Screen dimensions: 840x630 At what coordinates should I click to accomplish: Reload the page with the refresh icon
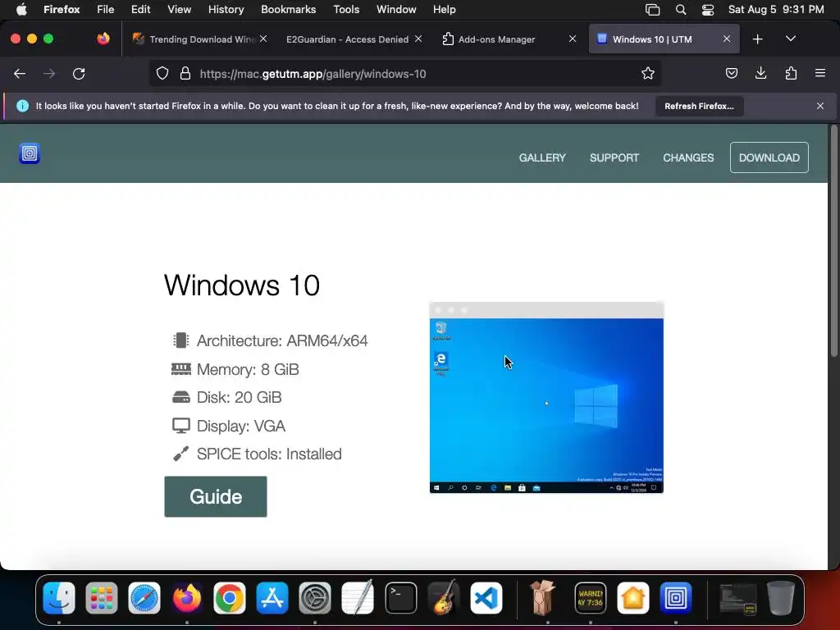coord(79,74)
